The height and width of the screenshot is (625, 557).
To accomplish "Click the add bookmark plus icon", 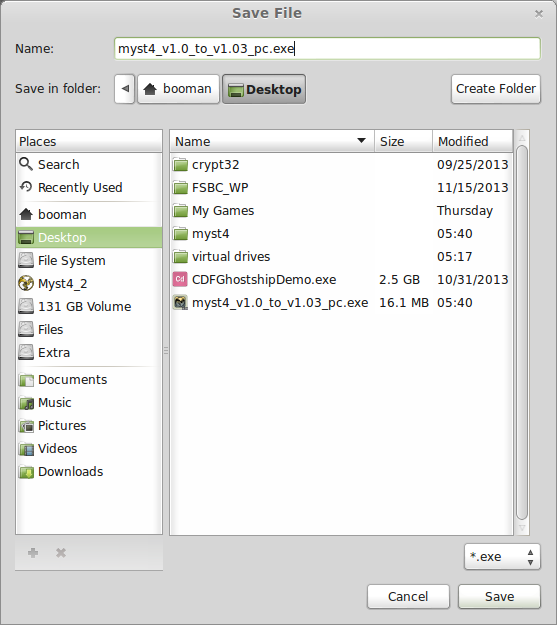I will pyautogui.click(x=33, y=553).
